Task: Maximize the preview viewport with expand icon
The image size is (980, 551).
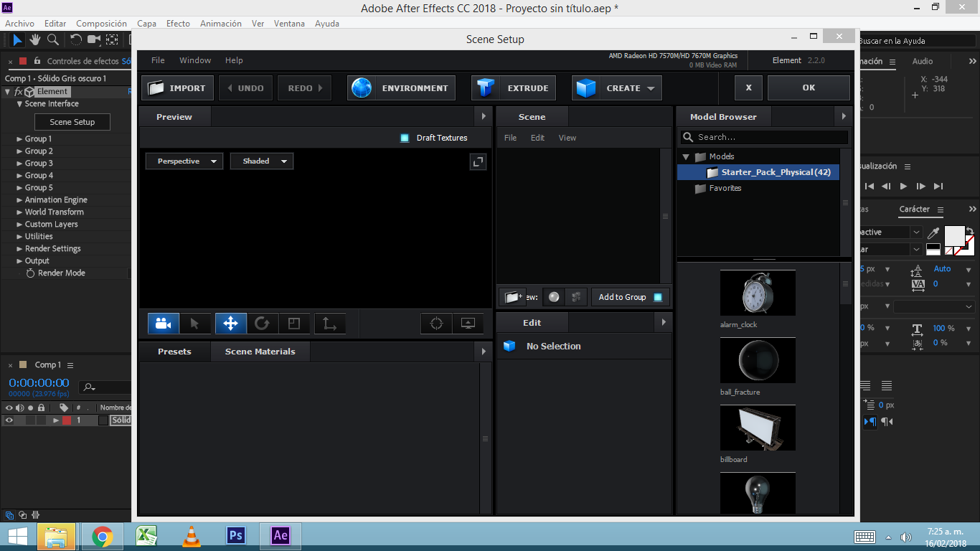Action: pos(479,161)
